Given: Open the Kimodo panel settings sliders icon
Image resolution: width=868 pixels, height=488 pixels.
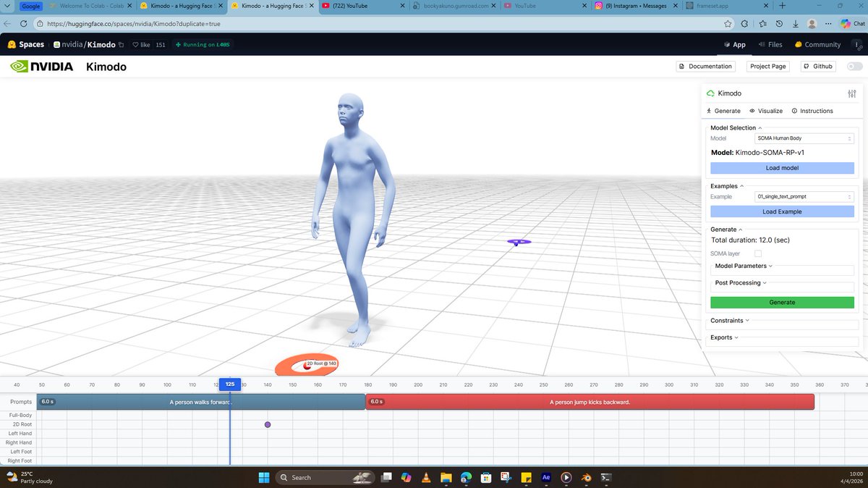Looking at the screenshot, I should click(851, 93).
